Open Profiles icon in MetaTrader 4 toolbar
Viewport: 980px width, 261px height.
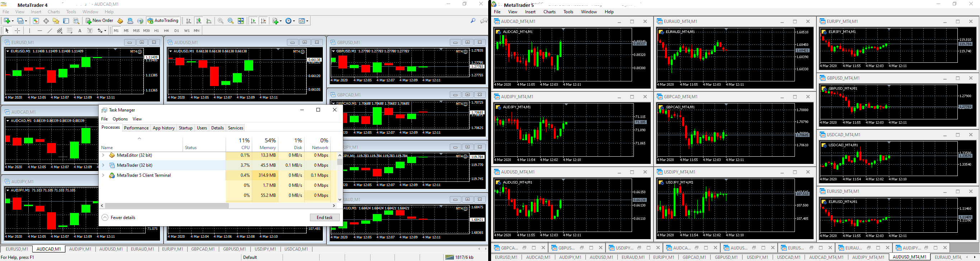(20, 21)
